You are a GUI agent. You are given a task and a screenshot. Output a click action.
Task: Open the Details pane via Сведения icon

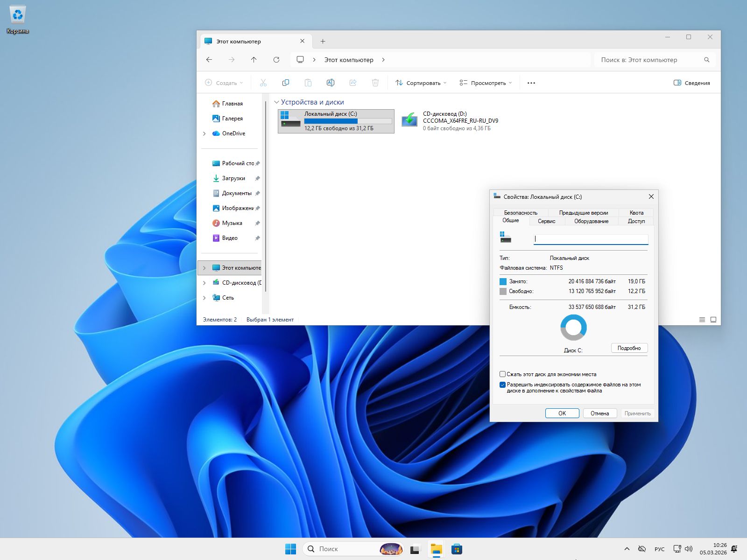[691, 83]
